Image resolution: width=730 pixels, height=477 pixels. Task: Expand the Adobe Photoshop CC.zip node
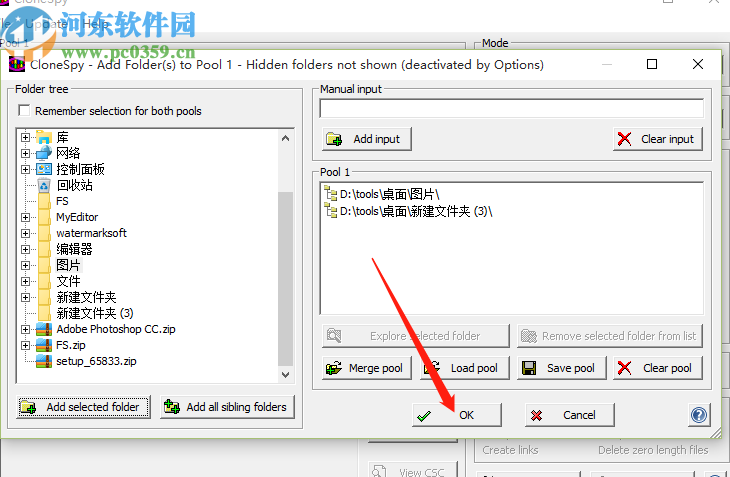26,329
